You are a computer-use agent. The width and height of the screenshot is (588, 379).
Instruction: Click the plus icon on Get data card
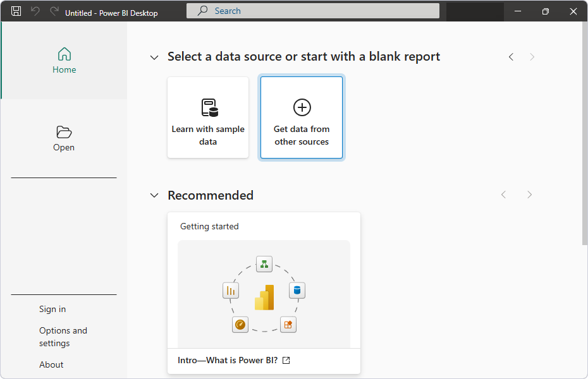tap(302, 108)
